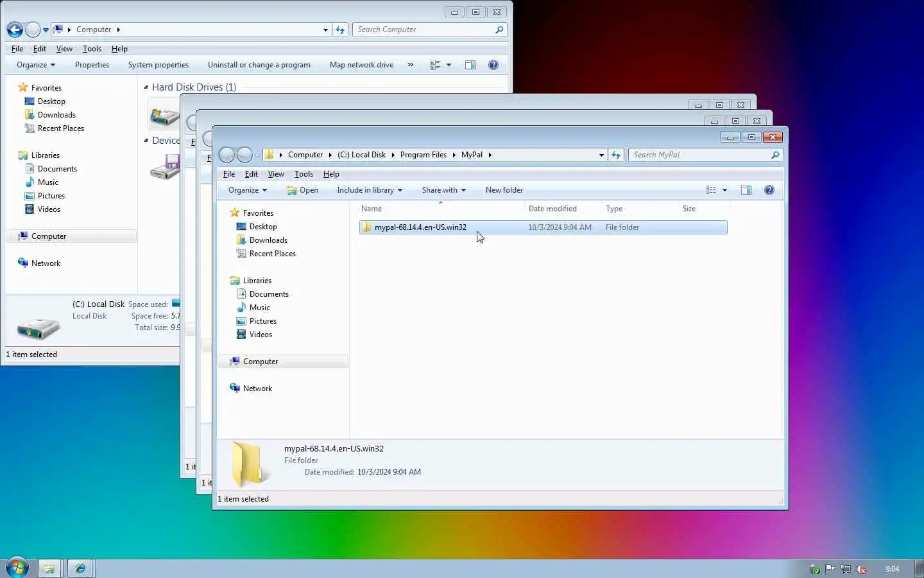Viewport: 924px width, 578px height.
Task: Open Organize dropdown in Computer window
Action: [35, 65]
